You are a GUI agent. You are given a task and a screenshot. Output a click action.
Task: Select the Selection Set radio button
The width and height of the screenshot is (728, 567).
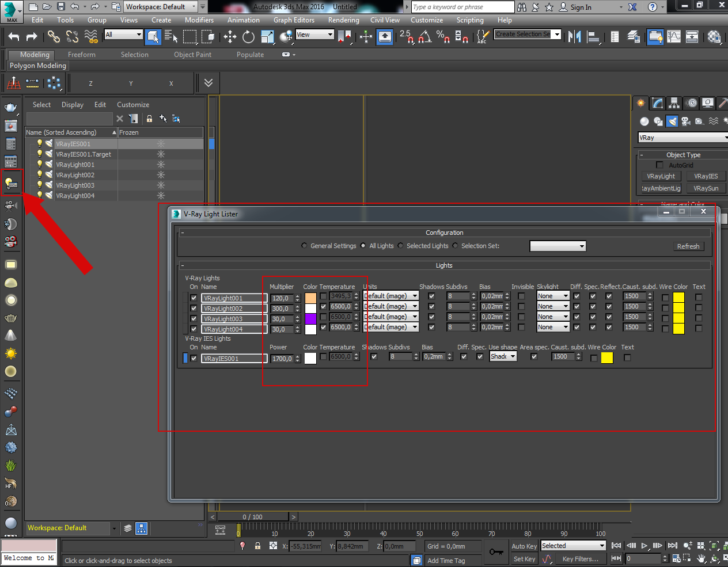(x=455, y=246)
